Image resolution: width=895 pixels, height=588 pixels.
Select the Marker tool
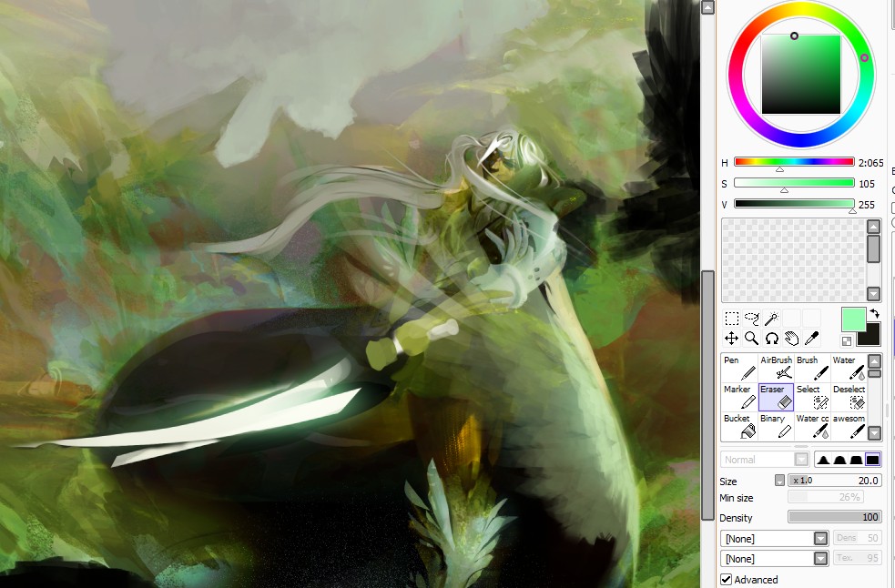[739, 398]
